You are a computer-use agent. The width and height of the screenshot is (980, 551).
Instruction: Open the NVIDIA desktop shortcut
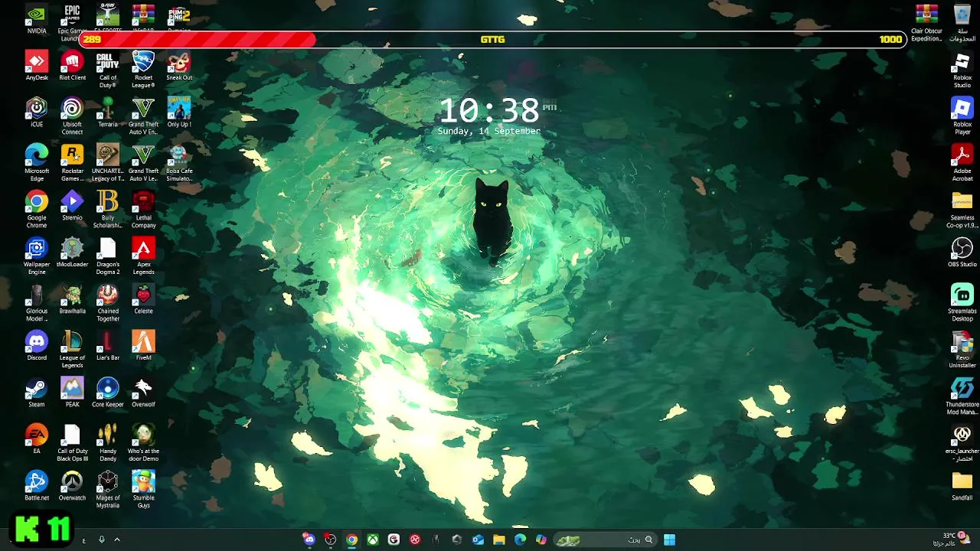coord(36,19)
